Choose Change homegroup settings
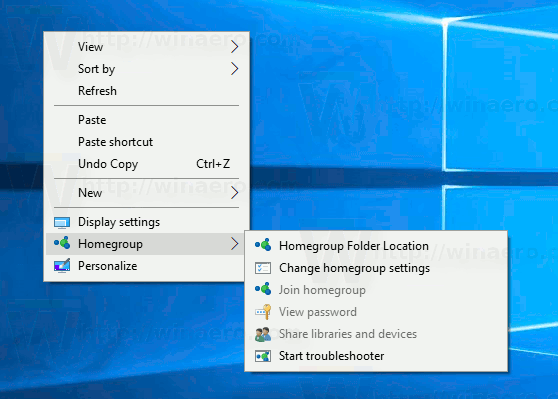This screenshot has width=558, height=399. [376, 268]
